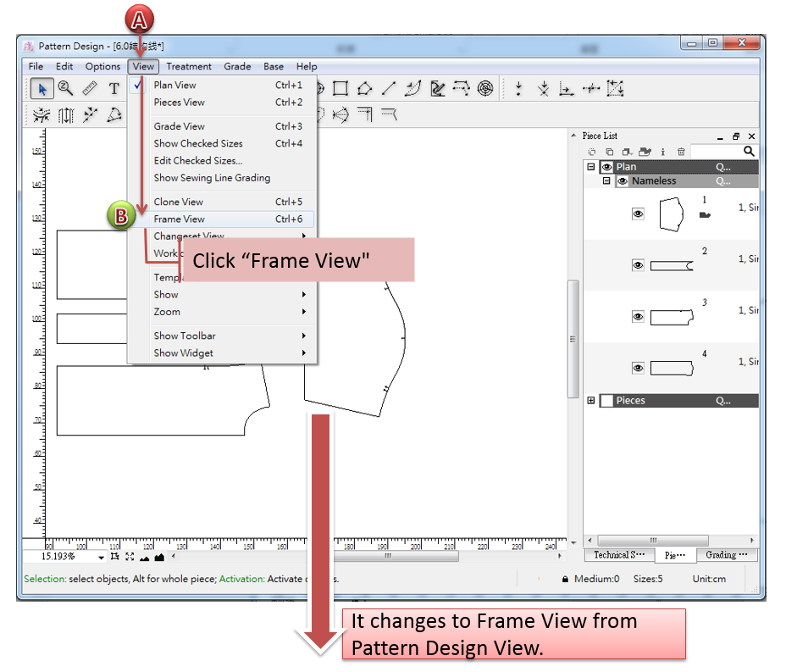Select the Text tool

pos(113,88)
